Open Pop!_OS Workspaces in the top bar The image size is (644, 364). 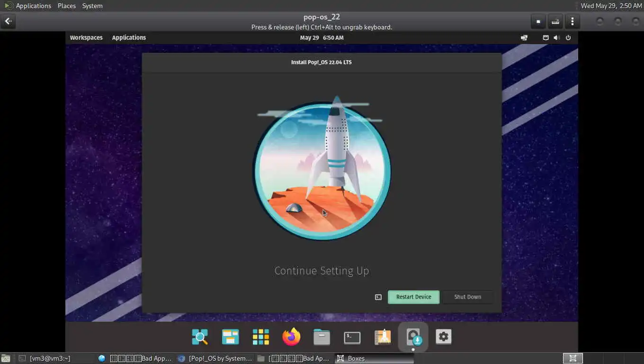click(x=86, y=37)
